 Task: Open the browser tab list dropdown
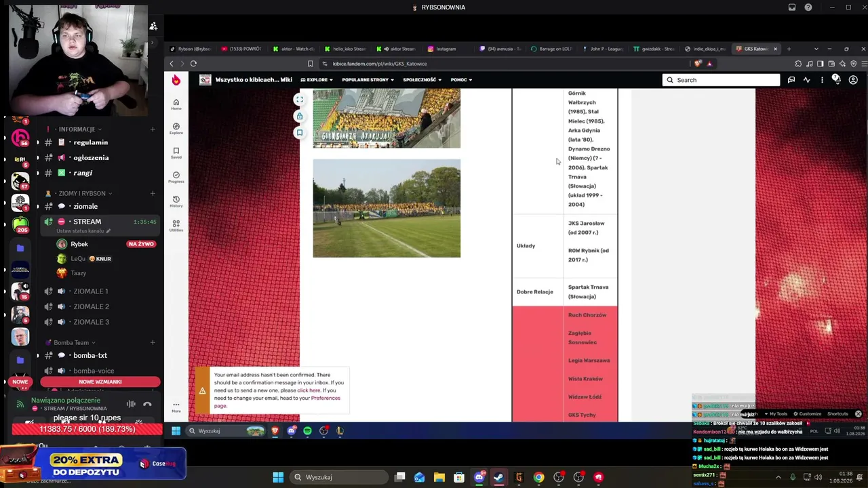[x=816, y=49]
